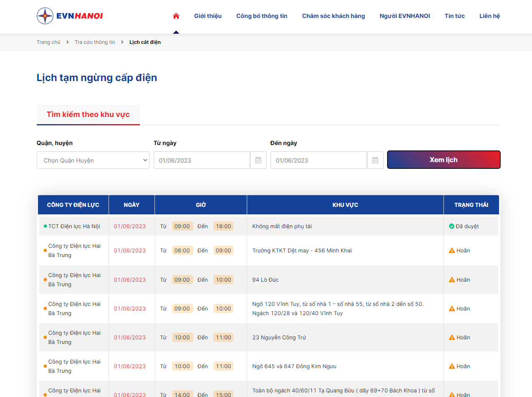This screenshot has height=397, width=532.
Task: Select the Tìm kiếm theo khu vực tab
Action: click(x=88, y=115)
